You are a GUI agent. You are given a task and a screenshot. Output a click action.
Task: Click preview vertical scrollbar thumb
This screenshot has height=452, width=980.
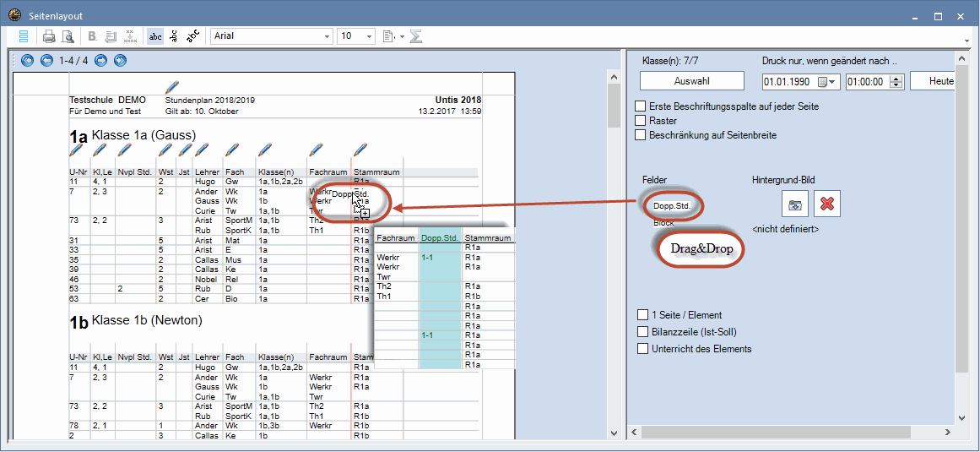614,105
